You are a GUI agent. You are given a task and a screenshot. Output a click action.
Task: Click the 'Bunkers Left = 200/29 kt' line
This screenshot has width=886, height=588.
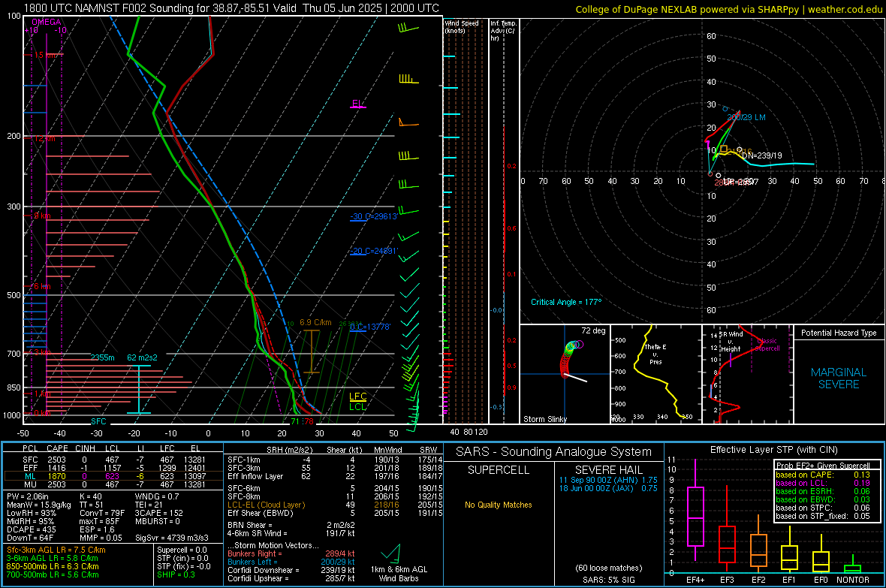tap(291, 562)
